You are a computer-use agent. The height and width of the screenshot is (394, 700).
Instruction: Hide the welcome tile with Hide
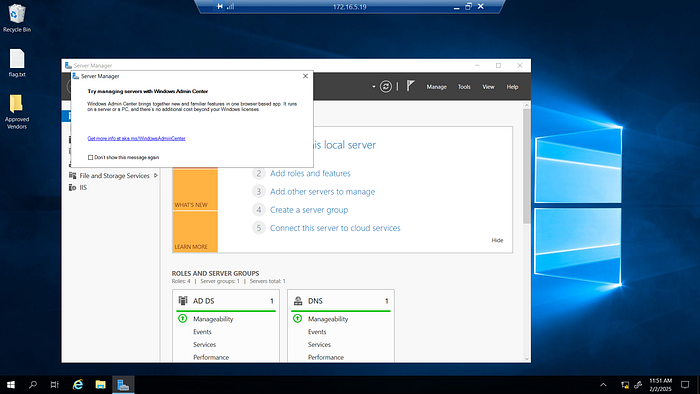click(x=497, y=240)
